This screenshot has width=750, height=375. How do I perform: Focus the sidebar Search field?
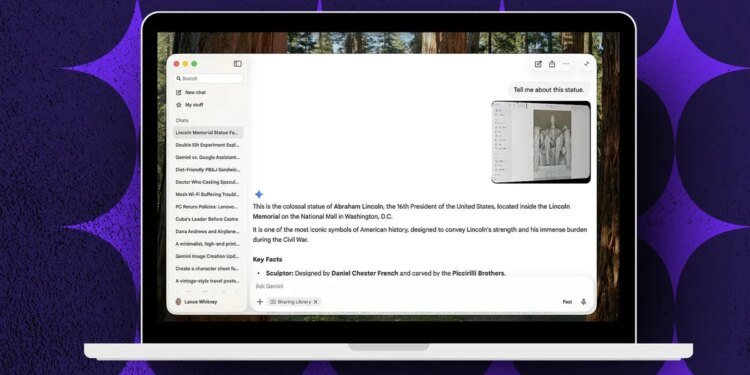pyautogui.click(x=208, y=78)
